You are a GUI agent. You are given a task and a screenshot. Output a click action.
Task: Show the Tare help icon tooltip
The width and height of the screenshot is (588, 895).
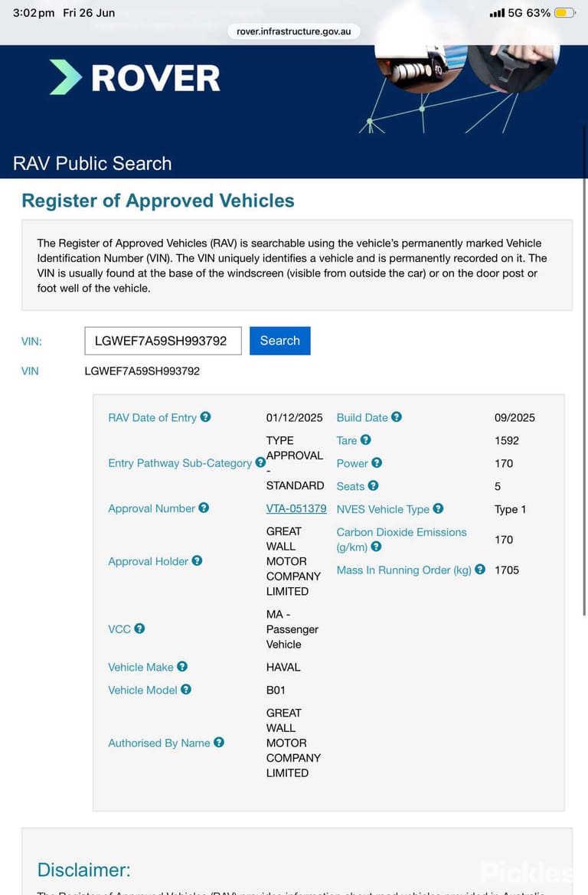366,440
